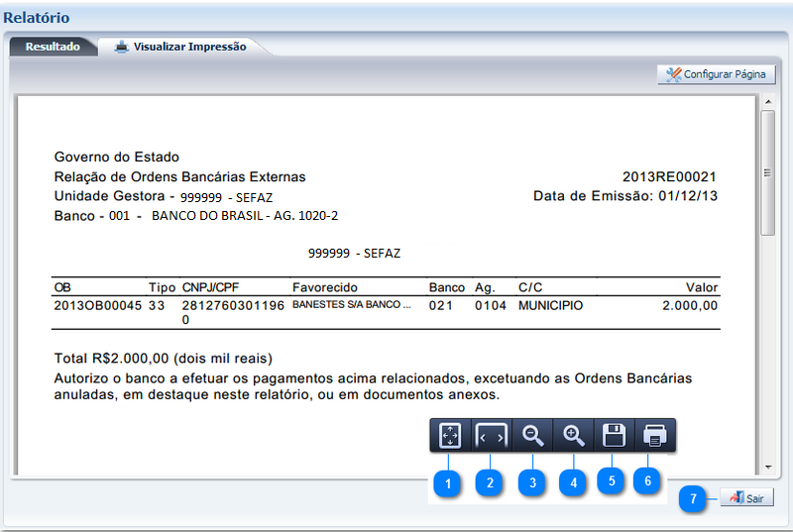Click the blue callout marker number 1
793x532 pixels.
[x=448, y=482]
